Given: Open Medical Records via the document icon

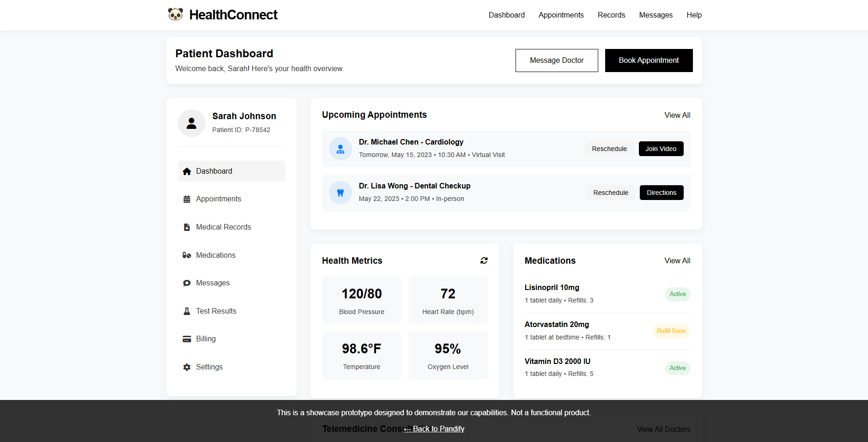Looking at the screenshot, I should (x=187, y=227).
